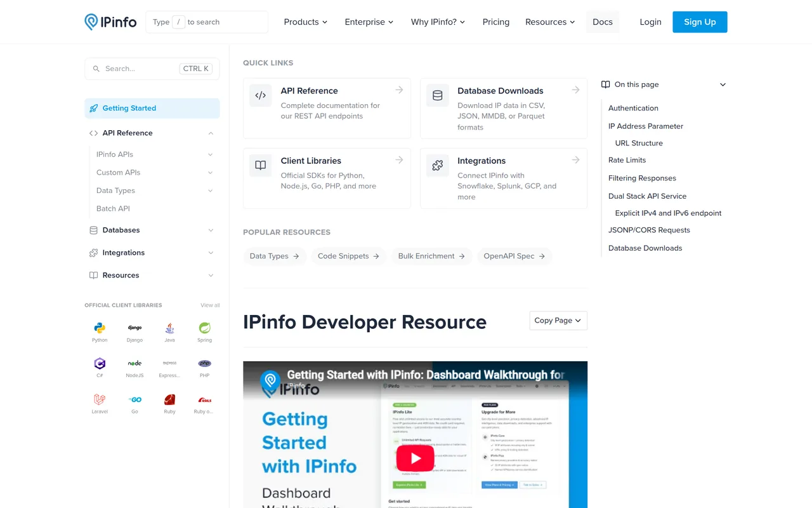
Task: Jump to Filtering Responses section
Action: 642,178
